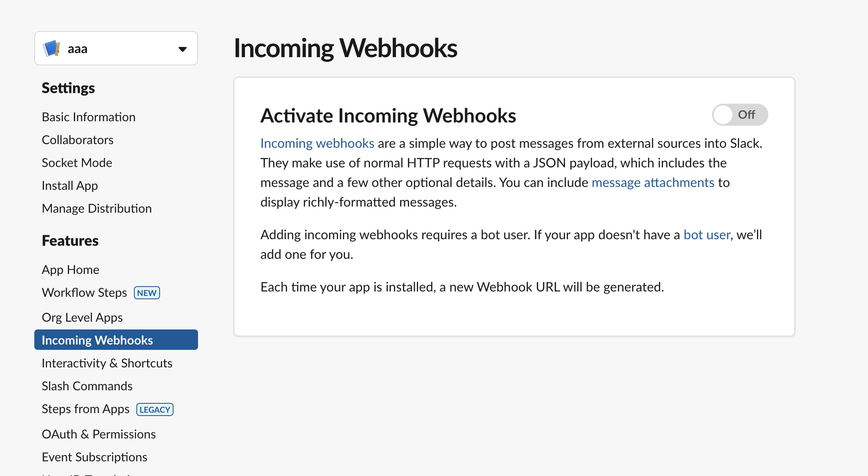Click the NEW badge beside Workflow Steps
The width and height of the screenshot is (868, 476).
147,293
